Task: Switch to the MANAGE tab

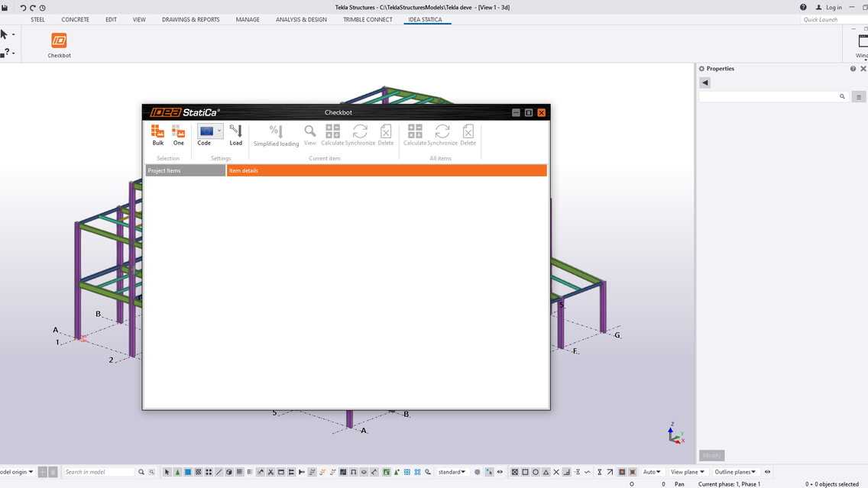Action: (x=248, y=19)
